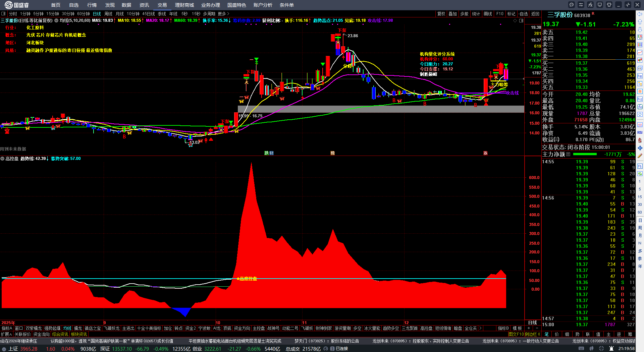Viewport: 644px width, 352px height.
Task: Collapse the 高控盘 indicator pane circle toggle
Action: click(x=2, y=159)
